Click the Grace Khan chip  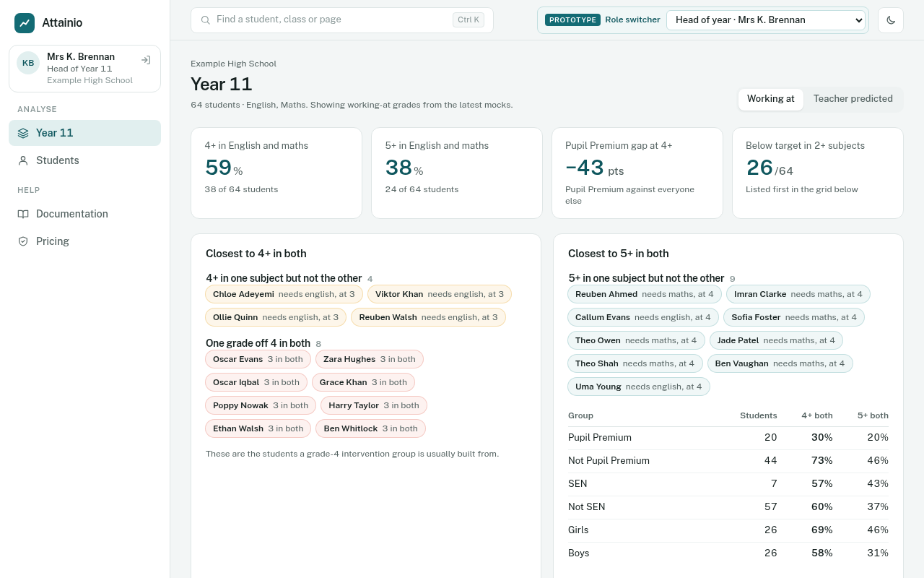click(x=363, y=382)
